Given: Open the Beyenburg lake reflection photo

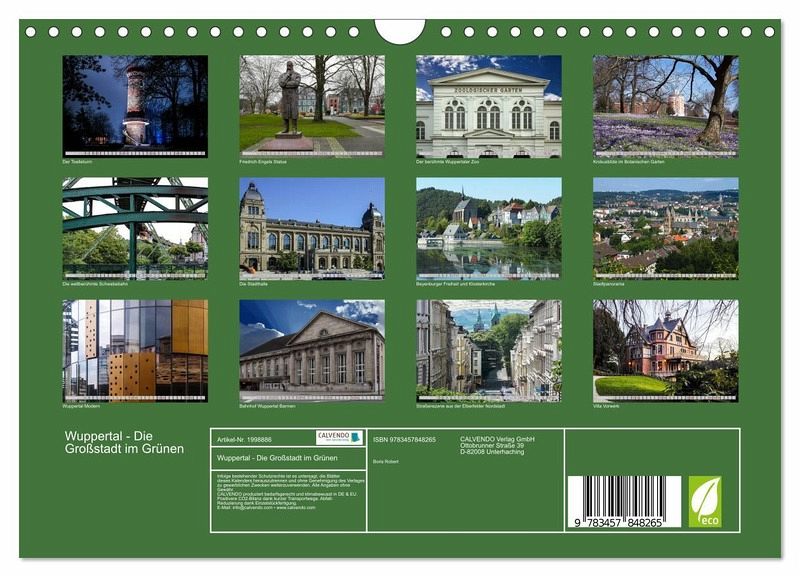Looking at the screenshot, I should (489, 229).
